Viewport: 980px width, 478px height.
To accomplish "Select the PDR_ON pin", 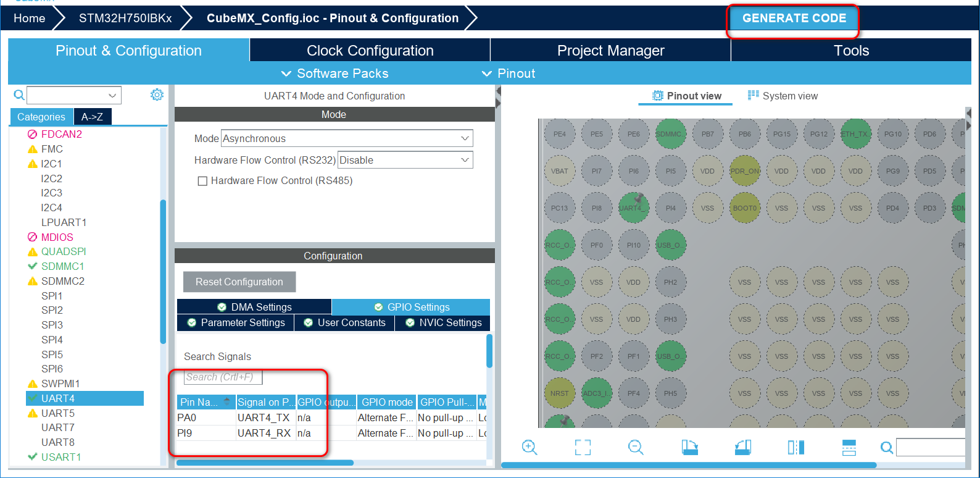I will [x=745, y=171].
